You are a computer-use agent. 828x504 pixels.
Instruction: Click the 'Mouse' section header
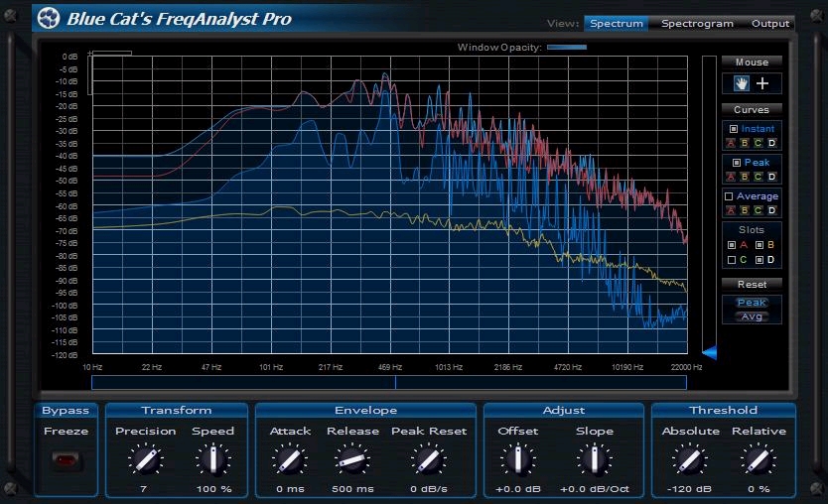752,62
